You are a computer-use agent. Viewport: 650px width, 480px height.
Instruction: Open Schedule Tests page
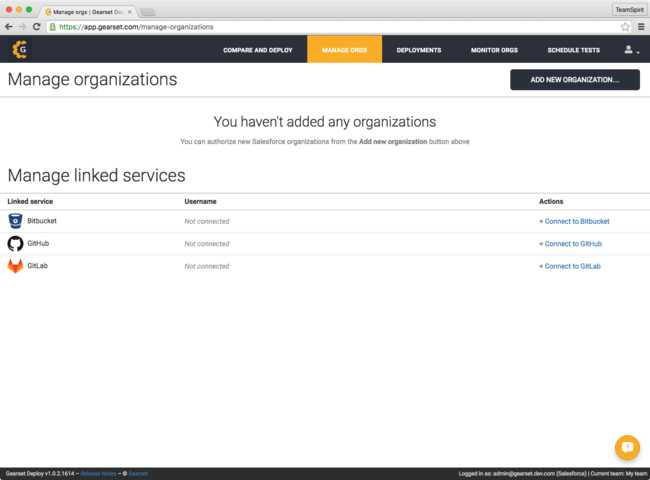pos(573,50)
